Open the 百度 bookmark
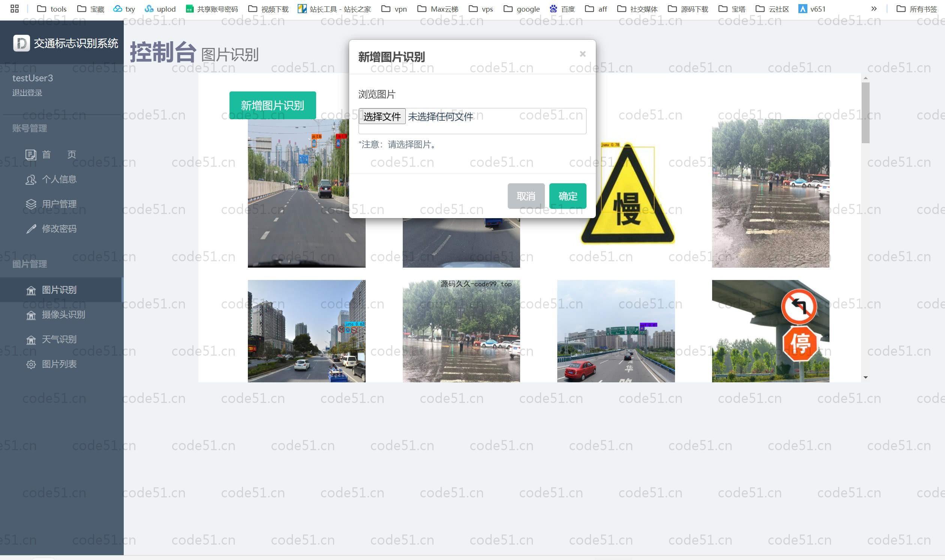The image size is (945, 560). coord(562,9)
